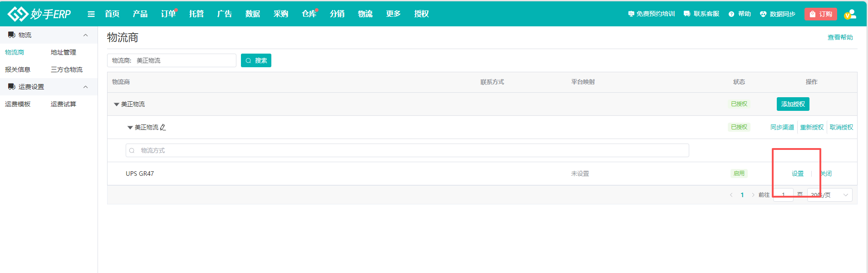The height and width of the screenshot is (273, 868).
Task: Click the 数据同步 sync icon
Action: pyautogui.click(x=763, y=14)
